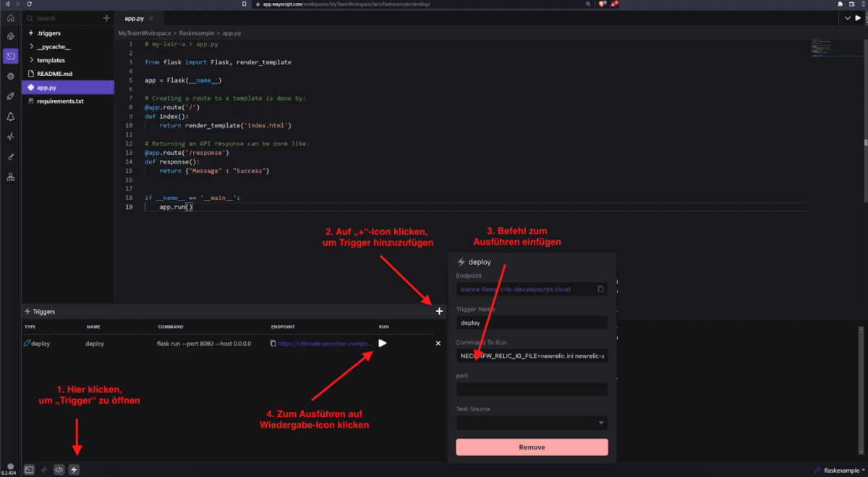
Task: Select the app.py editor tab
Action: pyautogui.click(x=135, y=18)
